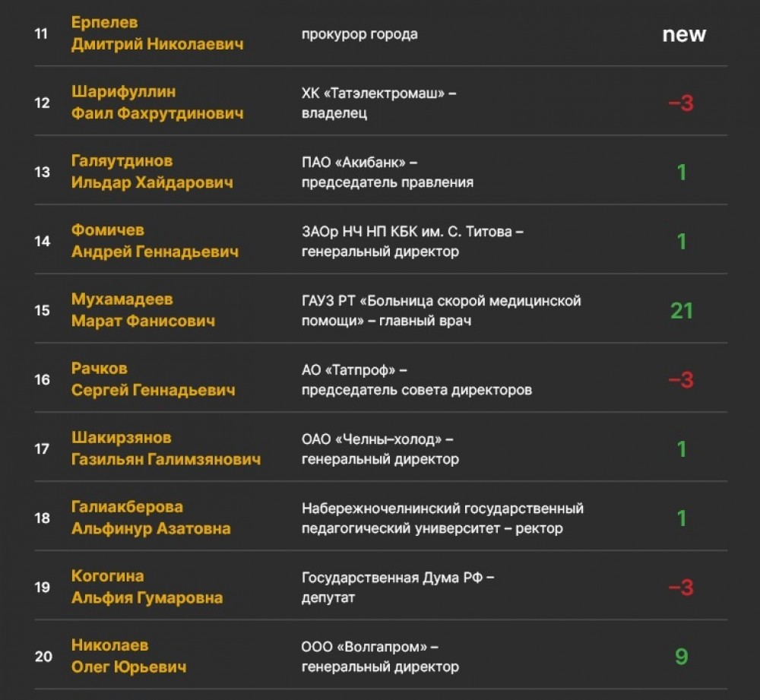Image resolution: width=760 pixels, height=700 pixels.
Task: Click the «Татпроф» chairman description text
Action: point(416,380)
